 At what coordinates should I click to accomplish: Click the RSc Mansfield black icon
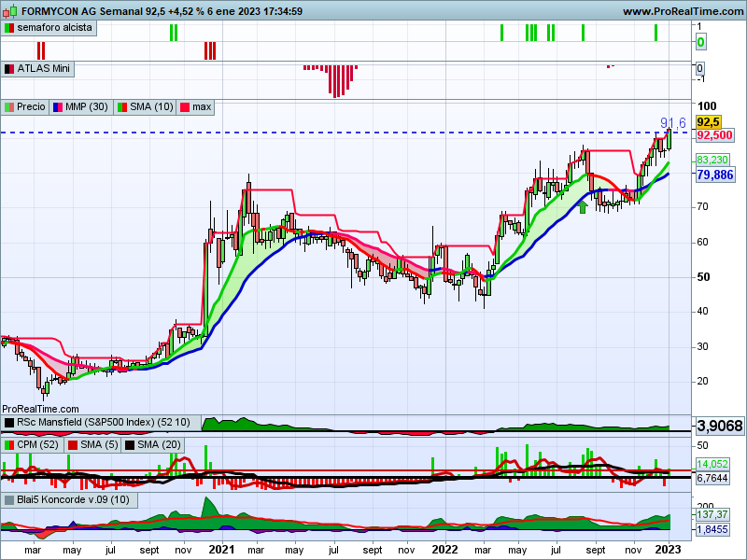tap(9, 423)
